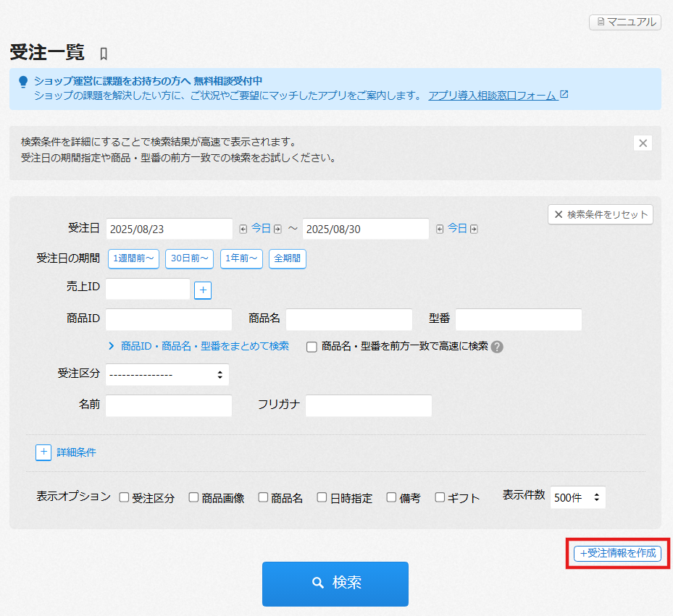Open the 表示件数 500件 dropdown

[x=577, y=497]
